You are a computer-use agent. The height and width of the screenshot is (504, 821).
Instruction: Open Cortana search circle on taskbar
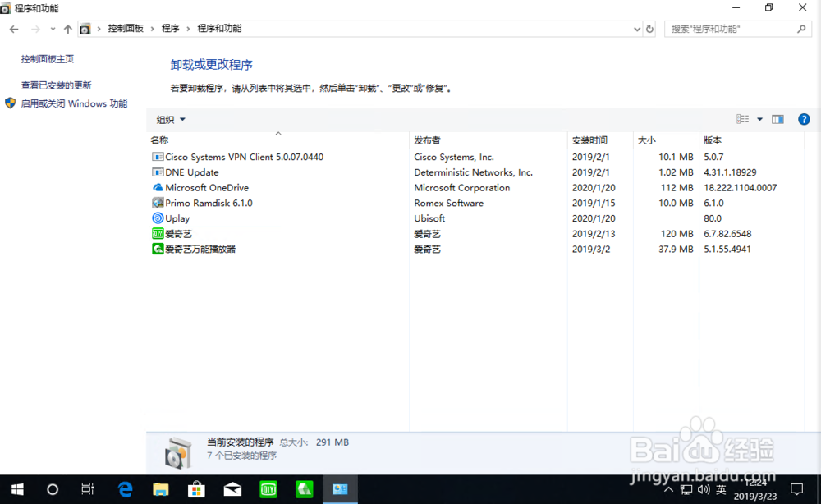53,489
